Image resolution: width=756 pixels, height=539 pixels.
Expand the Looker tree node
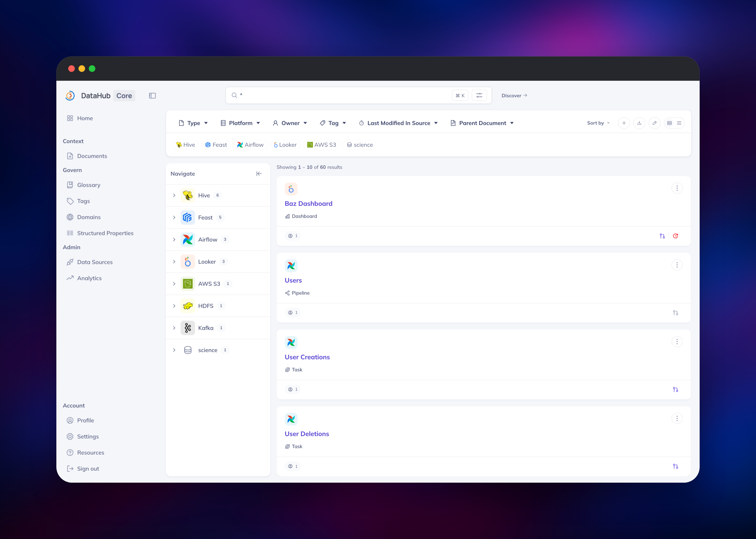[x=174, y=261]
